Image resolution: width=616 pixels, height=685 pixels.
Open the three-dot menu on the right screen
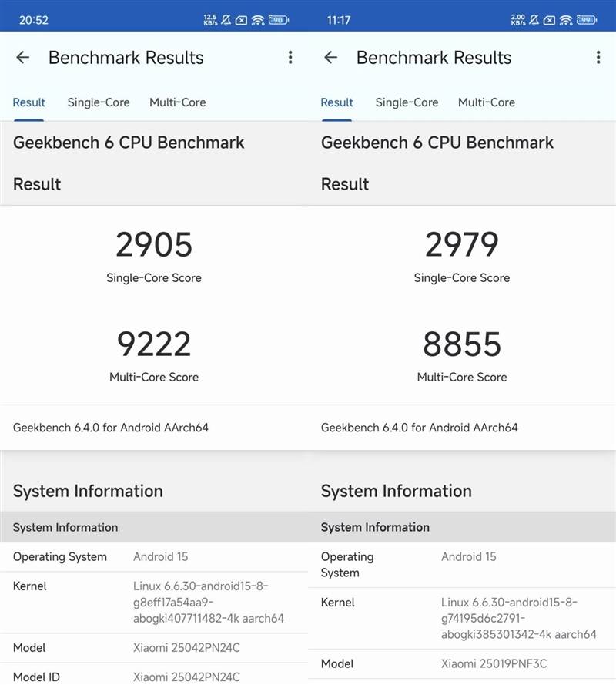(598, 58)
